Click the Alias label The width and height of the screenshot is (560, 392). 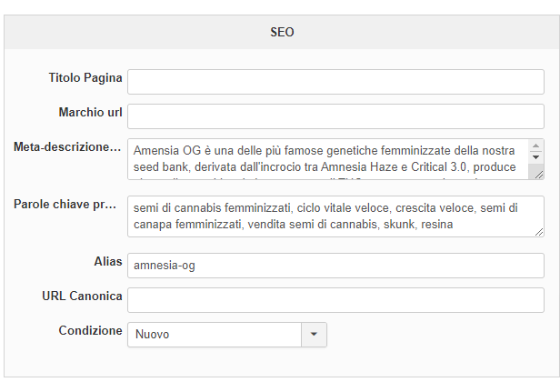click(107, 261)
